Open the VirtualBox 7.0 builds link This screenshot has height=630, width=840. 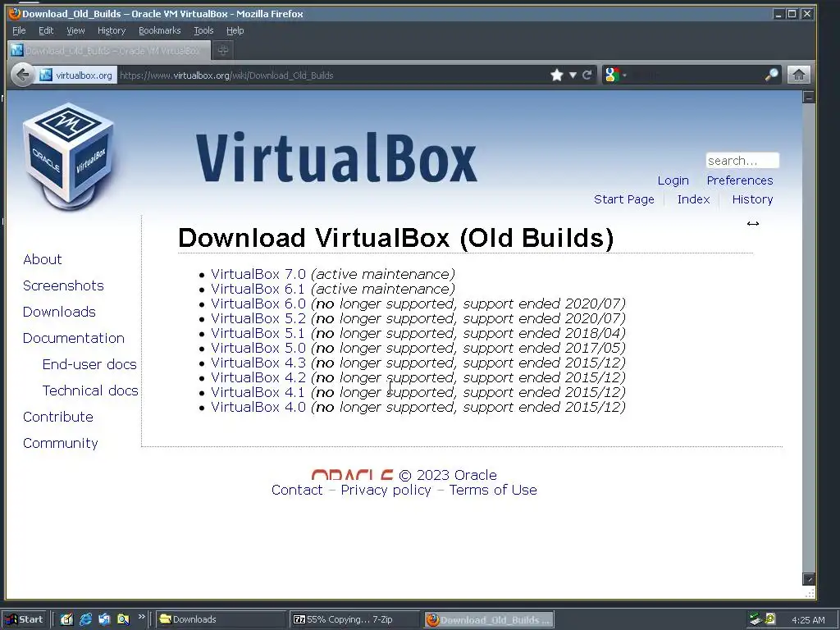coord(258,274)
